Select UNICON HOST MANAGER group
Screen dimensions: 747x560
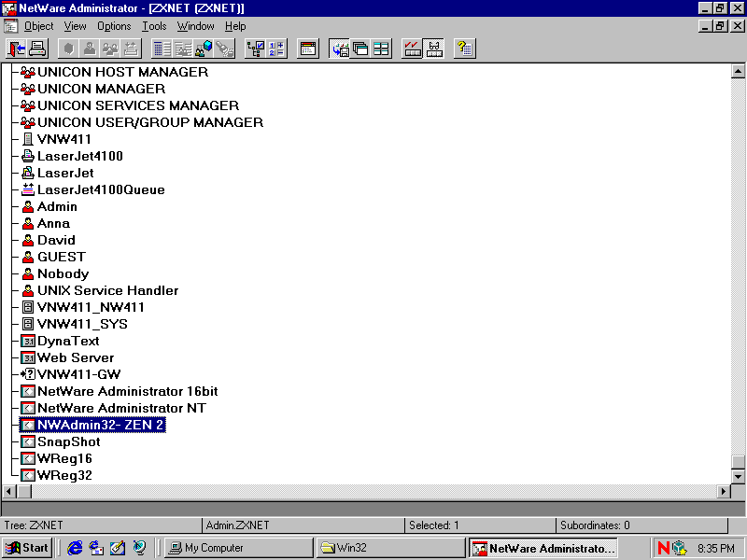pyautogui.click(x=123, y=72)
